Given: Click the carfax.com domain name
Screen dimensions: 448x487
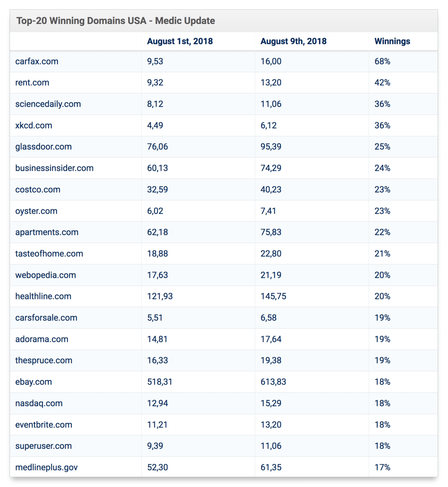Looking at the screenshot, I should click(37, 61).
